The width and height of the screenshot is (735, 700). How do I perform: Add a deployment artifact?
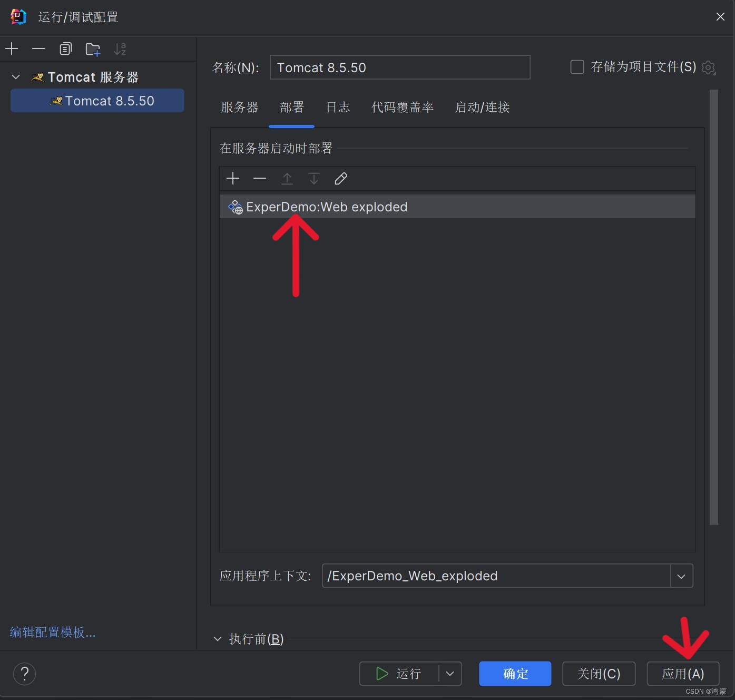[x=233, y=179]
